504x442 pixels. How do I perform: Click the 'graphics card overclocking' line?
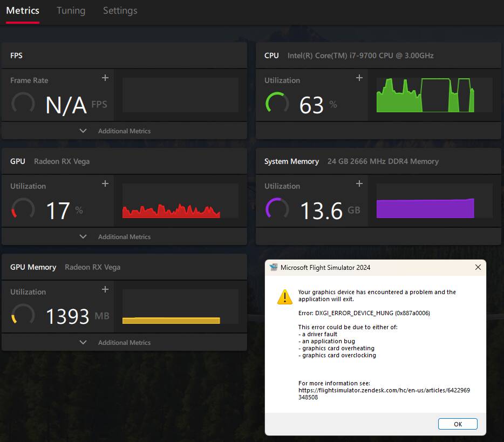click(x=337, y=355)
